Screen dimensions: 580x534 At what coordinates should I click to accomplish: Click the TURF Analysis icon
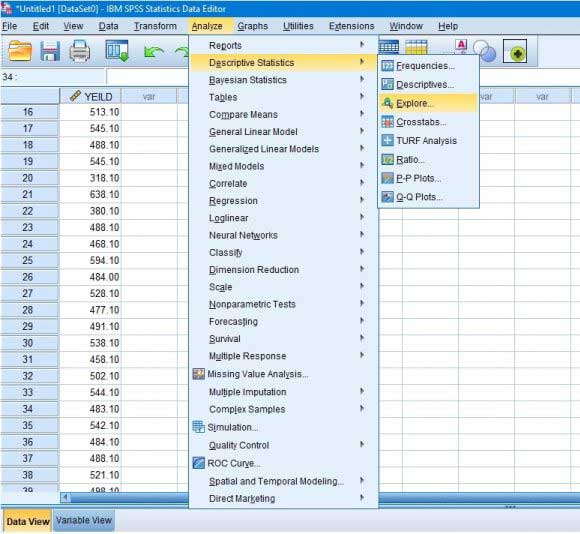click(387, 141)
